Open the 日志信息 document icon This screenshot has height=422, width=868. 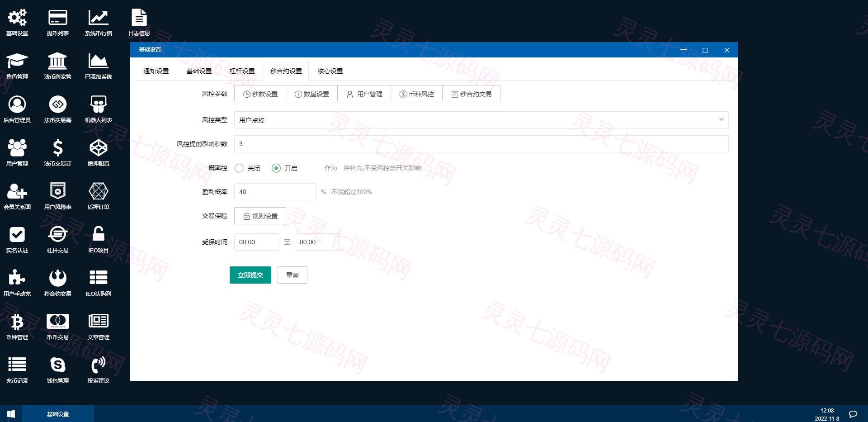click(139, 18)
